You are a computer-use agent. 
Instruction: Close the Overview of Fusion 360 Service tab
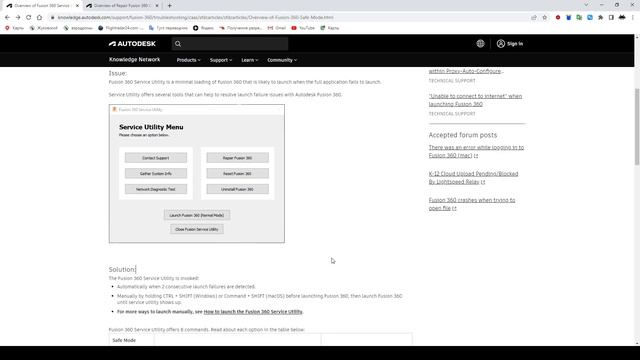click(77, 6)
